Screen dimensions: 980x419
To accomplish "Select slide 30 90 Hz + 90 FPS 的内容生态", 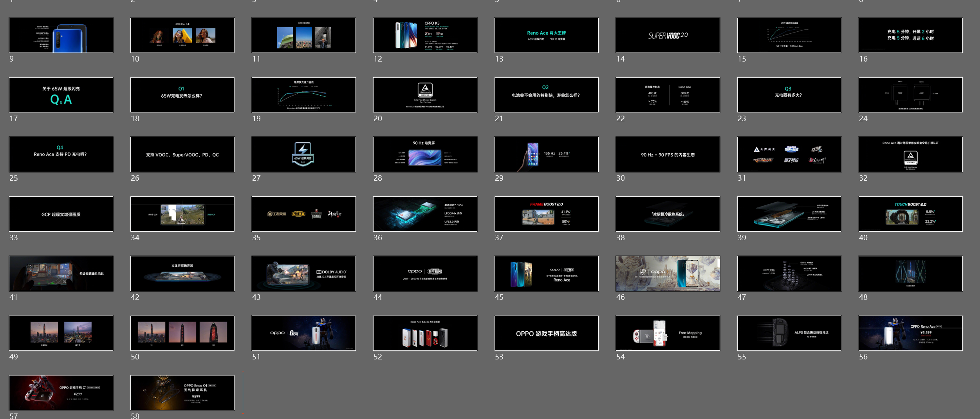I will tap(668, 154).
